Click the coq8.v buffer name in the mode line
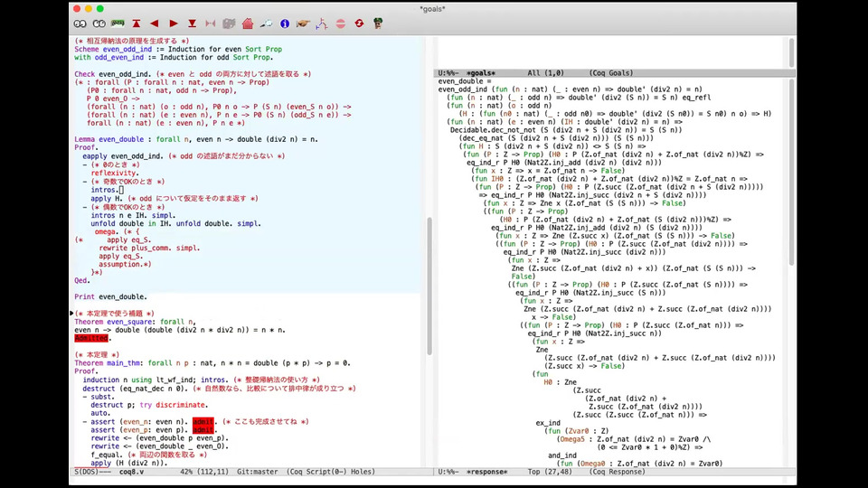Image resolution: width=868 pixels, height=488 pixels. (131, 472)
